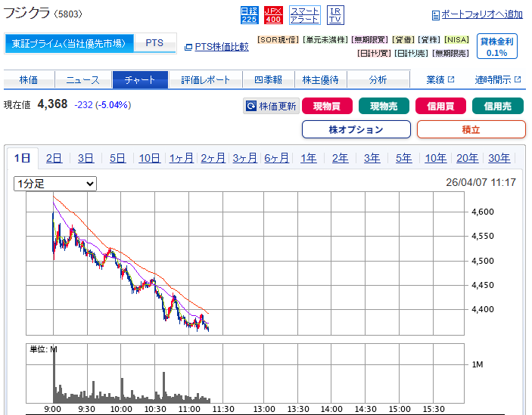Screen dimensions: 532x415
Task: Click the chart timestamp 26/04/07 11:17
Action: coord(481,182)
